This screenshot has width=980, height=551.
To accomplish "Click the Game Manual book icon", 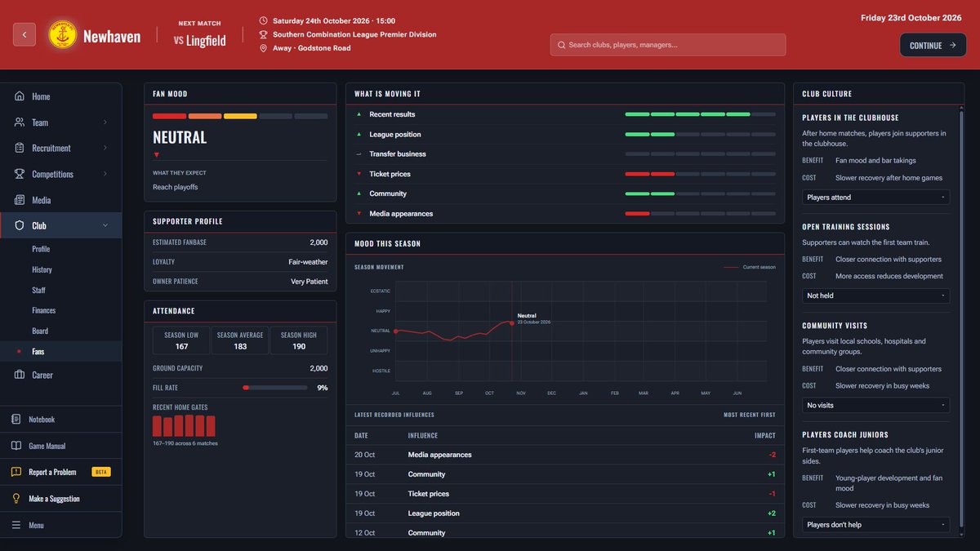I will (x=16, y=446).
